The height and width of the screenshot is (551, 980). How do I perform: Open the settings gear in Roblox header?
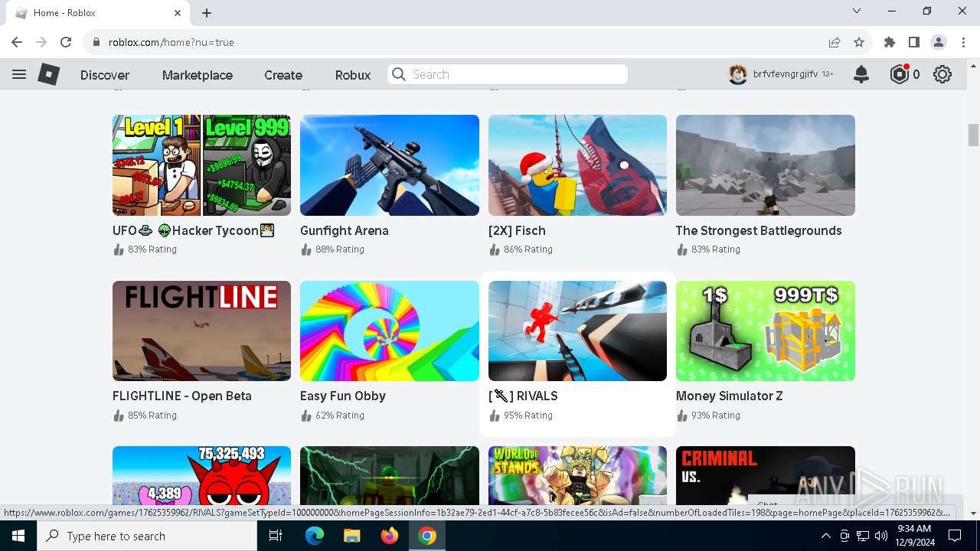pos(942,74)
